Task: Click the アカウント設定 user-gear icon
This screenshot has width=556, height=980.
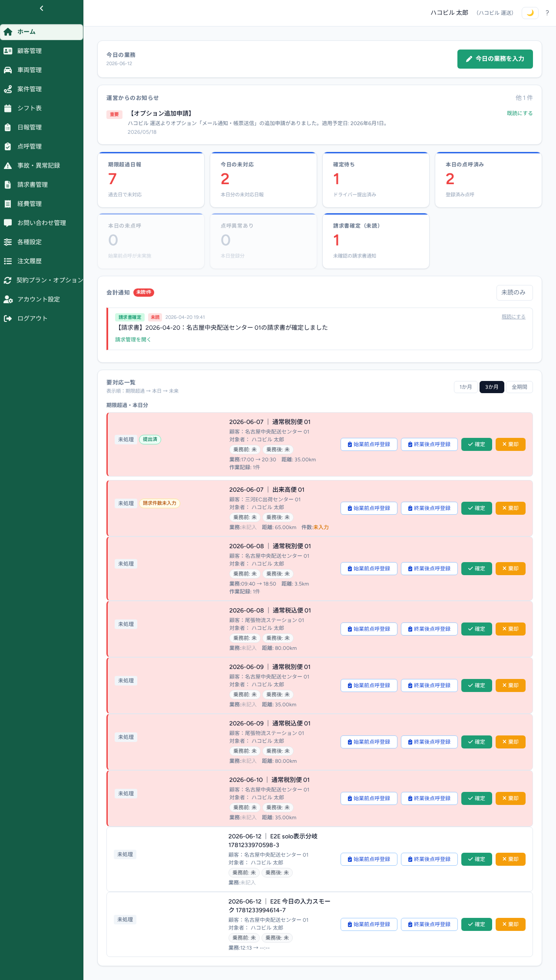Action: pos(8,299)
